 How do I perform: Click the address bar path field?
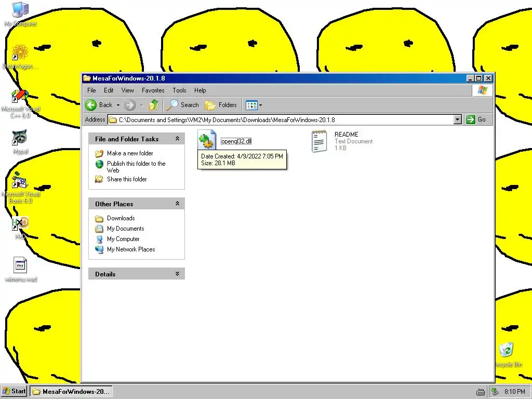(285, 120)
